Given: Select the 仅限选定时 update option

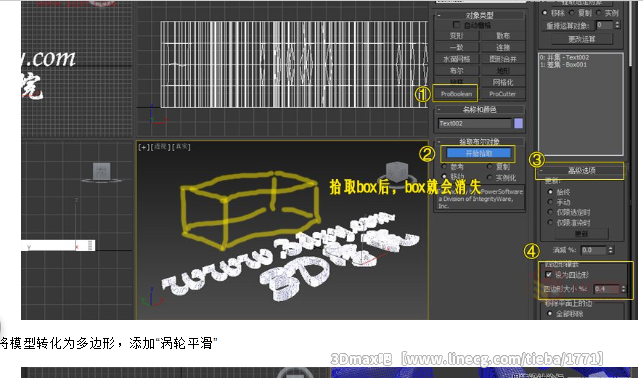Looking at the screenshot, I should pyautogui.click(x=550, y=212).
